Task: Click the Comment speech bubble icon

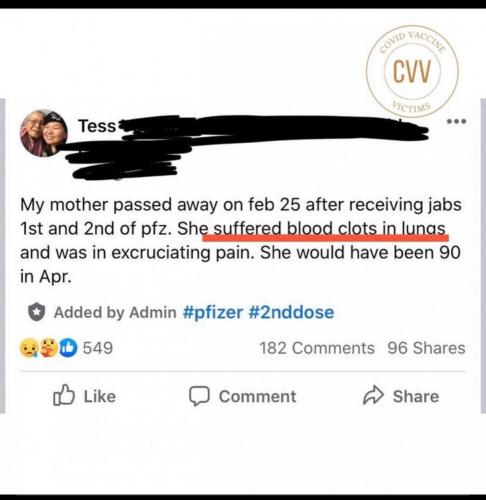Action: click(x=199, y=396)
